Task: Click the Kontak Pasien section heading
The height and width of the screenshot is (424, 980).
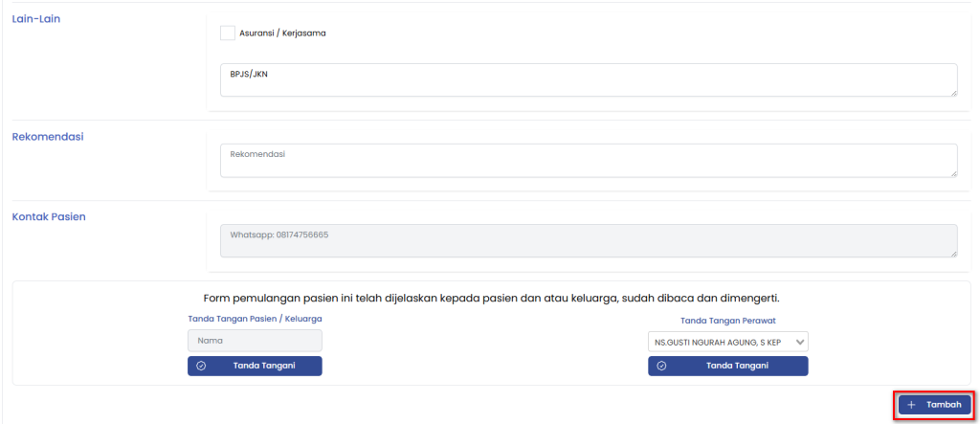Action: [49, 216]
